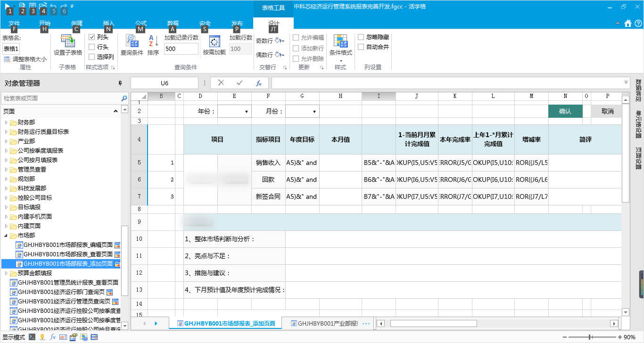Click the undo arrow in quick access toolbar
This screenshot has height=343, width=644.
(54, 6)
